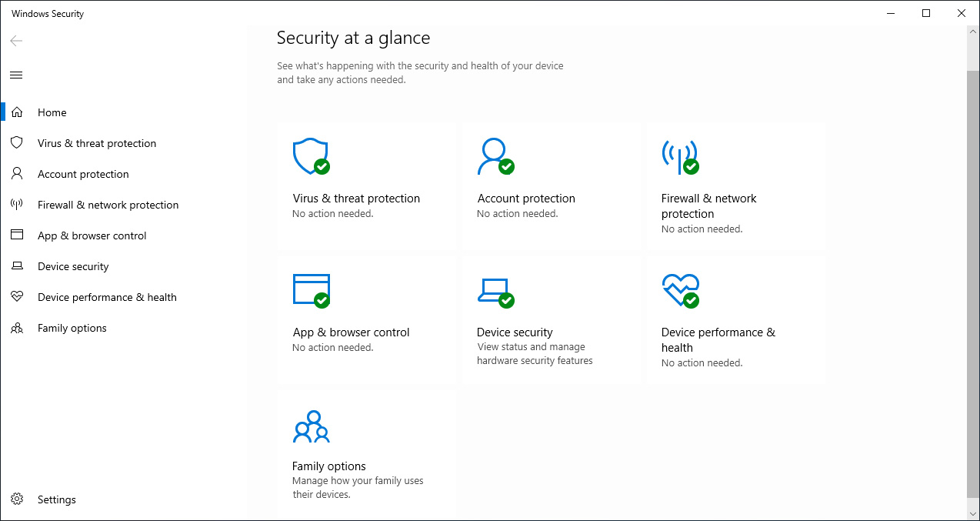Click the back arrow navigation
The image size is (980, 521).
point(15,41)
